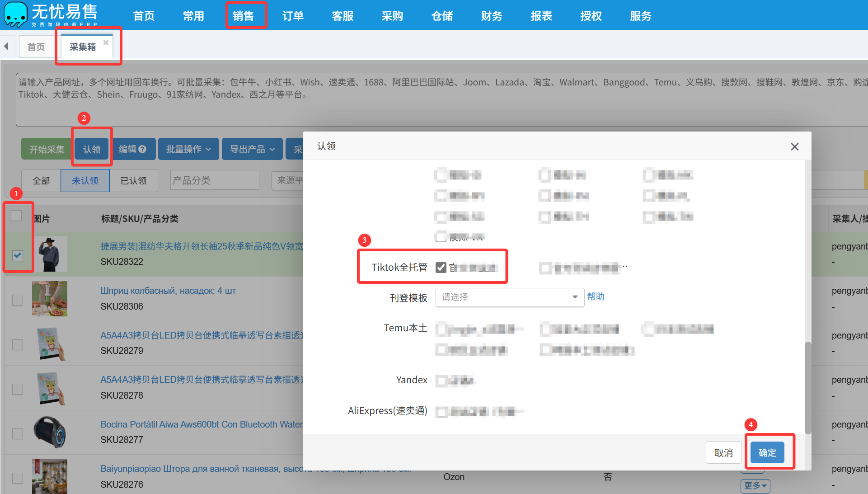Expand the 批量操作 dropdown

click(188, 149)
